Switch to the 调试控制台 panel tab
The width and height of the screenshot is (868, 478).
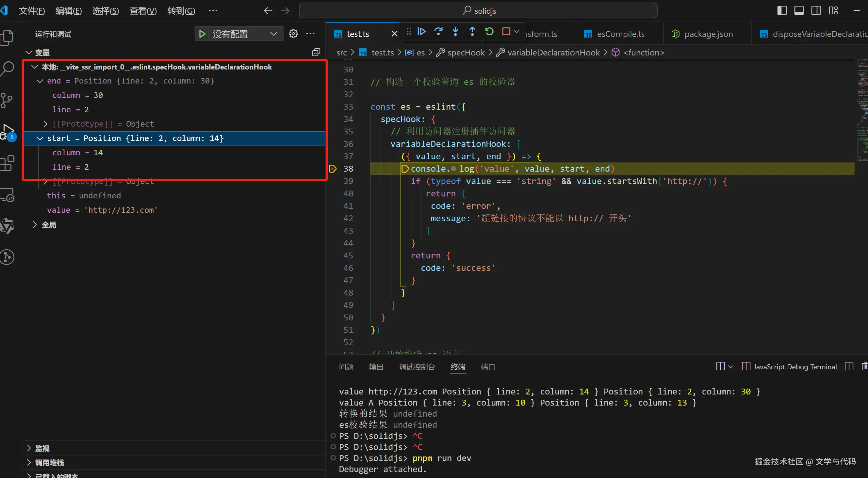click(x=417, y=367)
